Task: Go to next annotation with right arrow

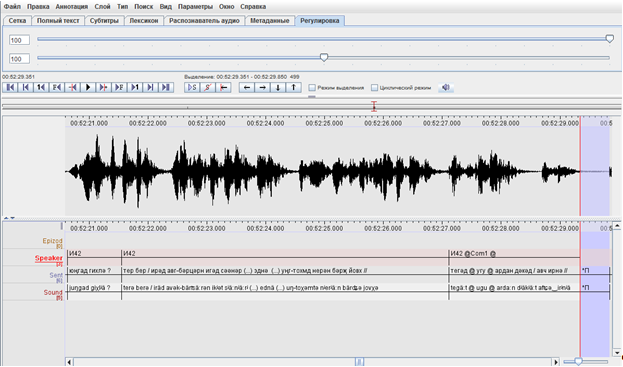Action: 262,87
